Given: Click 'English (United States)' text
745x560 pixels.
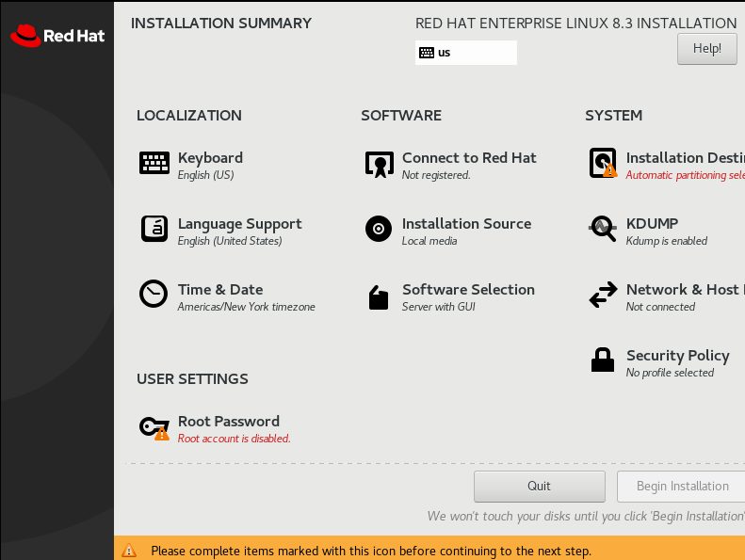Looking at the screenshot, I should 230,241.
